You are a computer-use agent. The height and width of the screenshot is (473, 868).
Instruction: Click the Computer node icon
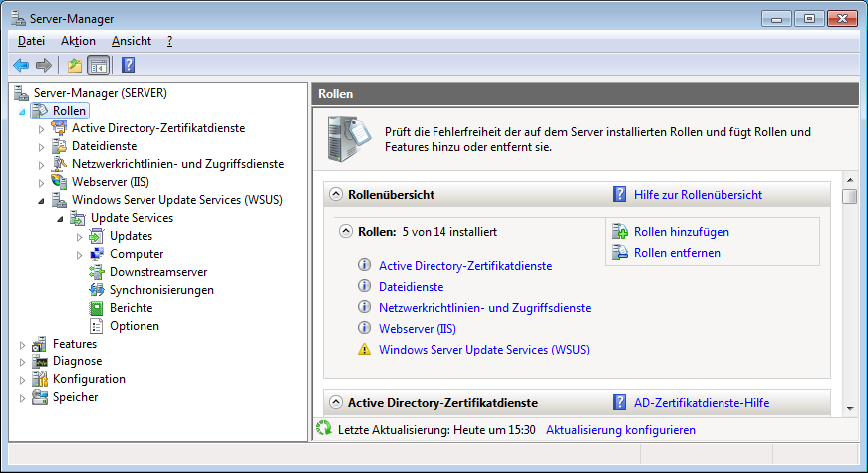97,254
